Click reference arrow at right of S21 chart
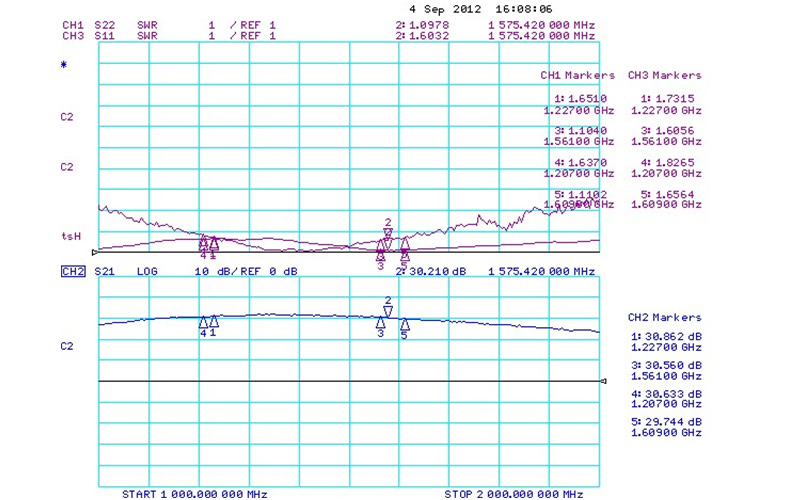 point(603,381)
